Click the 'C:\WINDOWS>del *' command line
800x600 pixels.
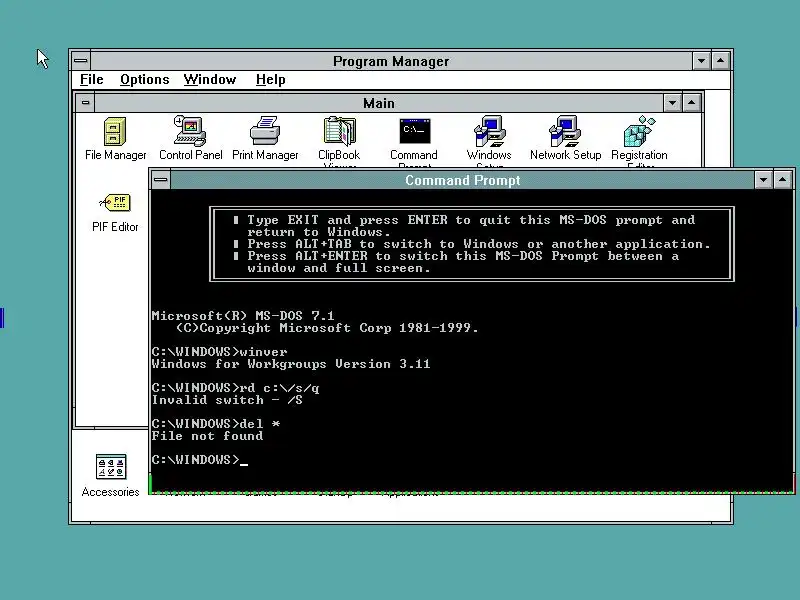pyautogui.click(x=216, y=424)
